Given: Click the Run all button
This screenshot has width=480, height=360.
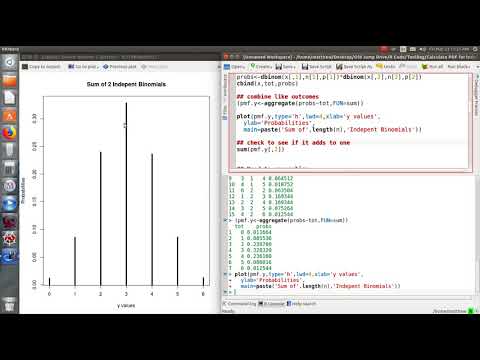Looking at the screenshot, I should tap(432, 67).
